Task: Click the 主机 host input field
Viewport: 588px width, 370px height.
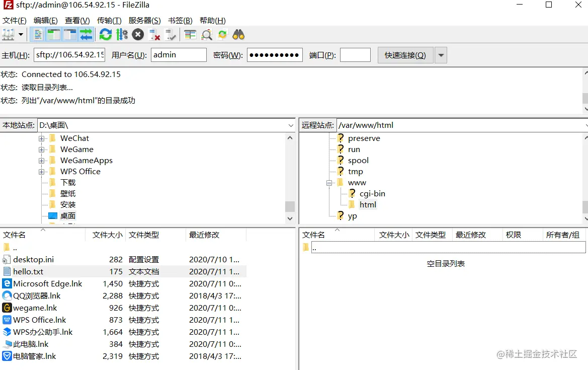Action: click(69, 55)
